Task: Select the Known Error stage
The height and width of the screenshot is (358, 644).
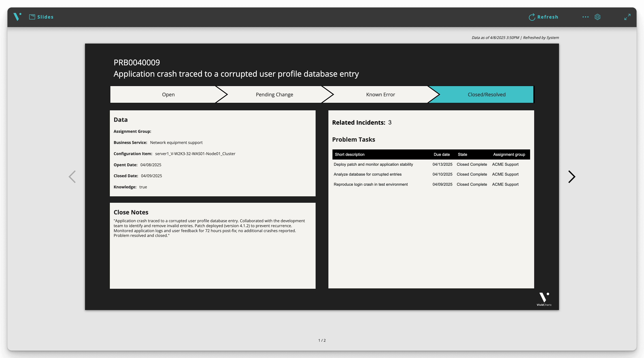Action: point(380,94)
